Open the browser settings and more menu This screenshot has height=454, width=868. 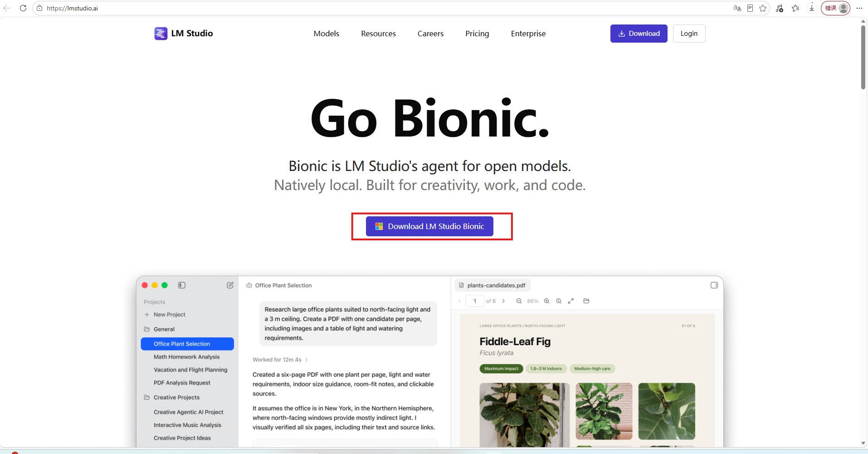click(859, 8)
